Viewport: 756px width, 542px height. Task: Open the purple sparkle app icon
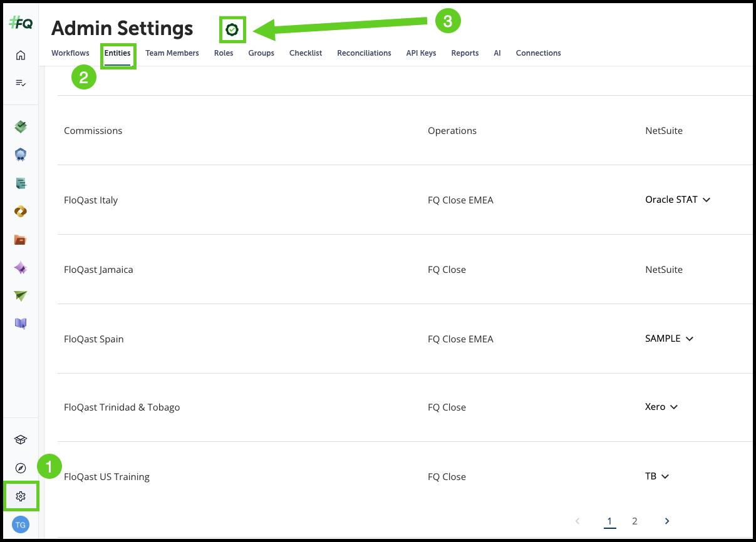tap(21, 268)
